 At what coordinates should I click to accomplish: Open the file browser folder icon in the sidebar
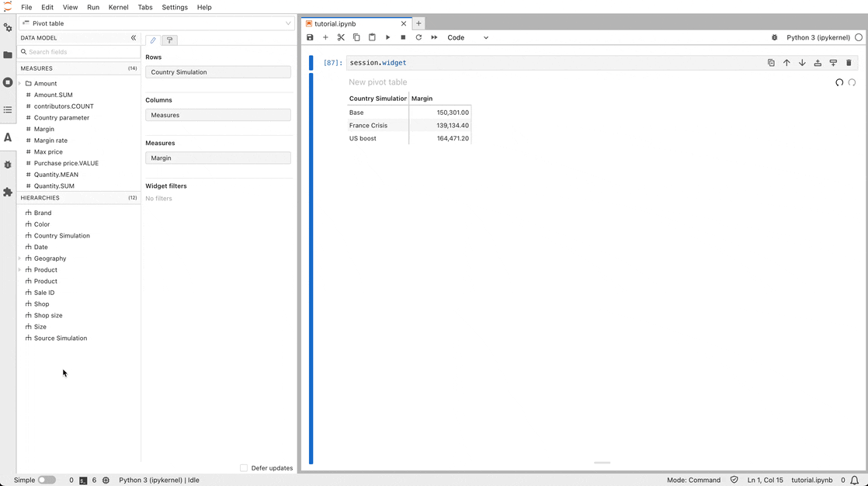click(8, 55)
